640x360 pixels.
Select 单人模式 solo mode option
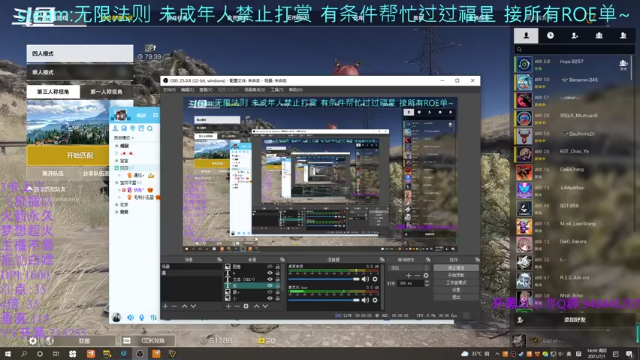click(80, 72)
